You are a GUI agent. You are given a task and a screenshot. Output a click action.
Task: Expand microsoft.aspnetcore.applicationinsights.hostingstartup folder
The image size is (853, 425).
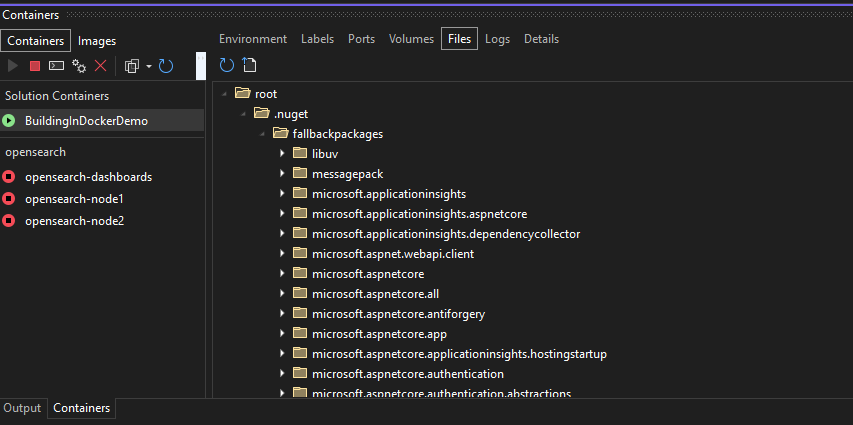click(x=282, y=354)
